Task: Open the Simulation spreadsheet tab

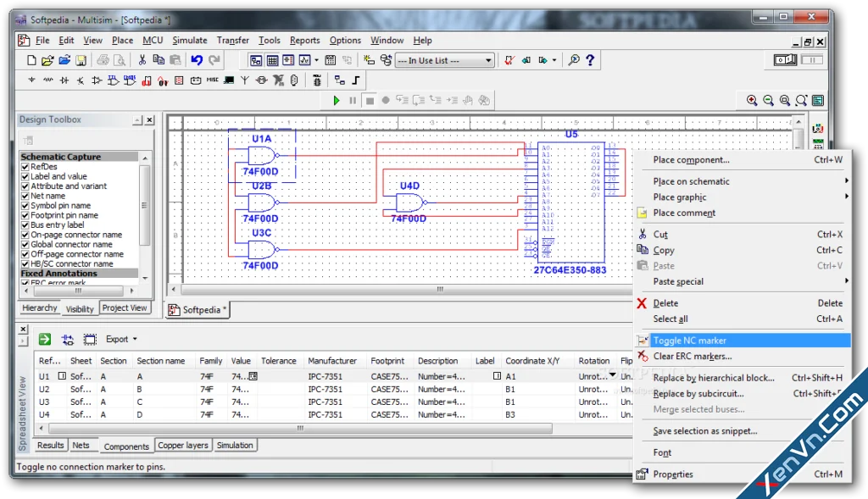Action: (235, 446)
